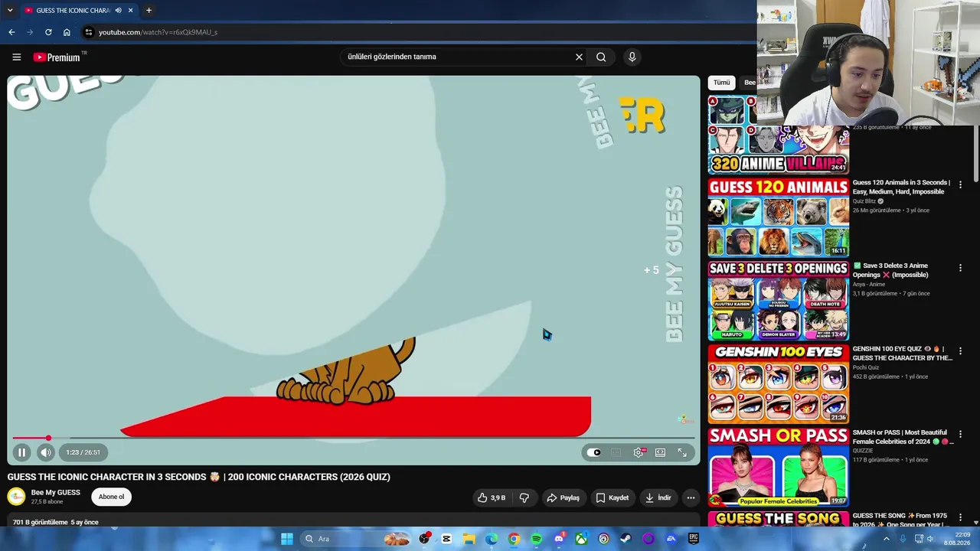Seek using the red video progress bar
Viewport: 980px width, 551px height.
[354, 439]
